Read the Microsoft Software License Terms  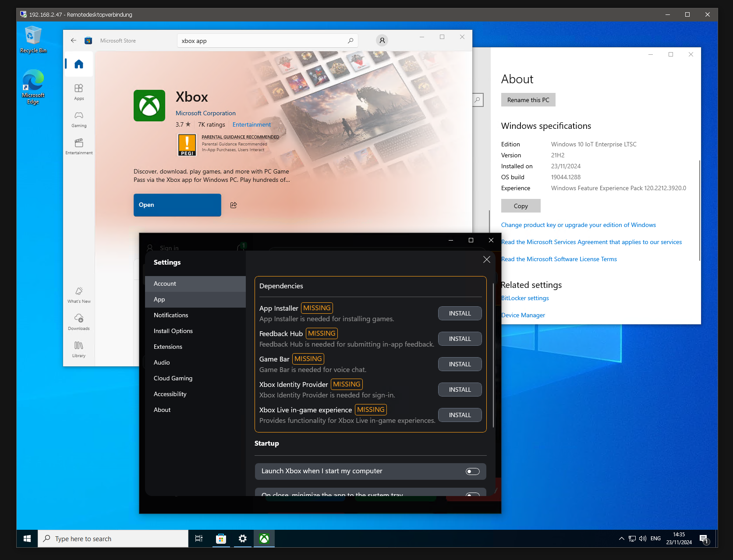559,259
